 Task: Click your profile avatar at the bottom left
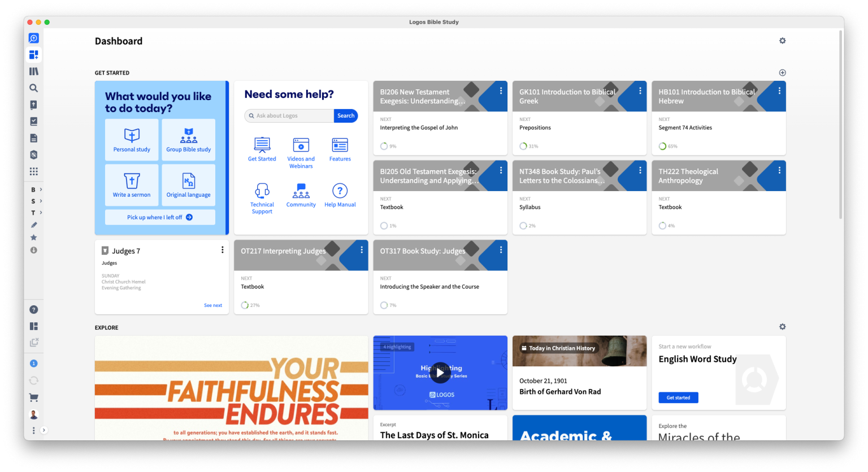coord(33,414)
